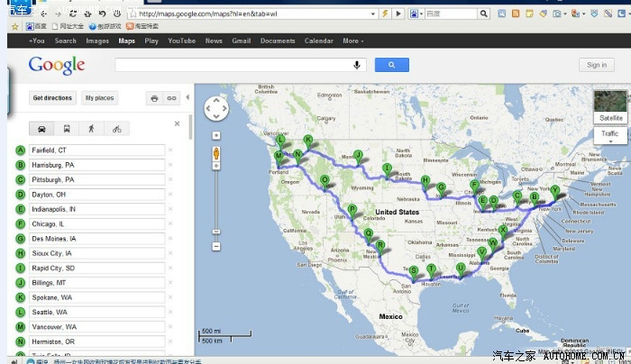Screen dimensions: 631x364
Task: Click the zoom in plus button
Action: [216, 135]
